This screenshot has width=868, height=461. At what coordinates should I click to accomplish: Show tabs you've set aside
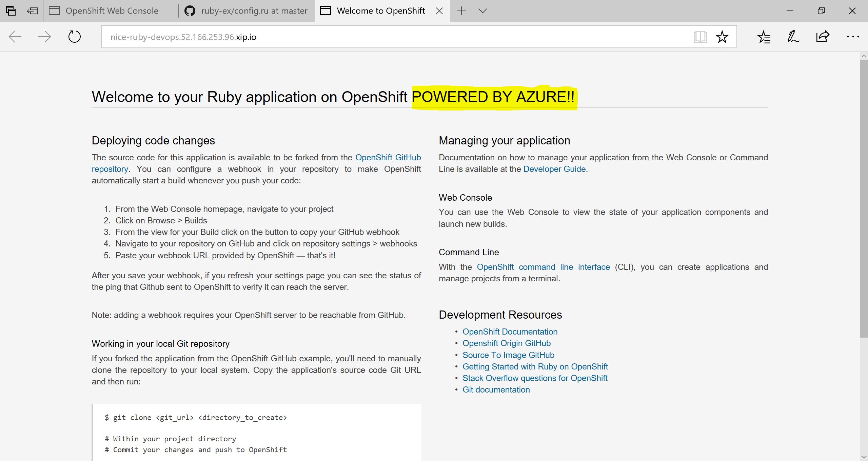tap(11, 11)
